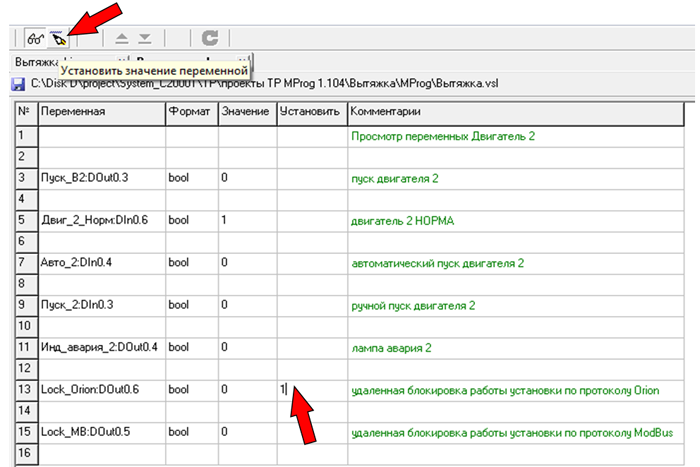Viewport: 700px width, 467px height.
Task: Click the Set value field for Lock_Orion row
Action: 311,389
